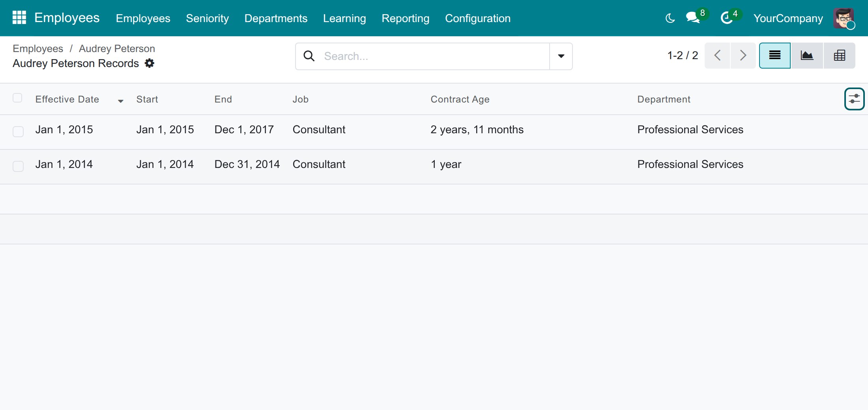
Task: Click the gear icon beside Audrey Peterson Records
Action: click(x=150, y=63)
